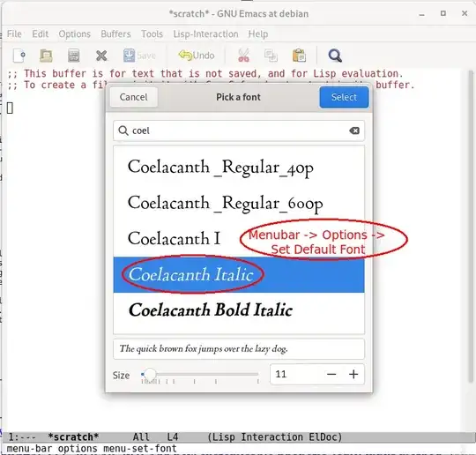
Task: Select the Coelacanth Italic font row
Action: pyautogui.click(x=239, y=274)
